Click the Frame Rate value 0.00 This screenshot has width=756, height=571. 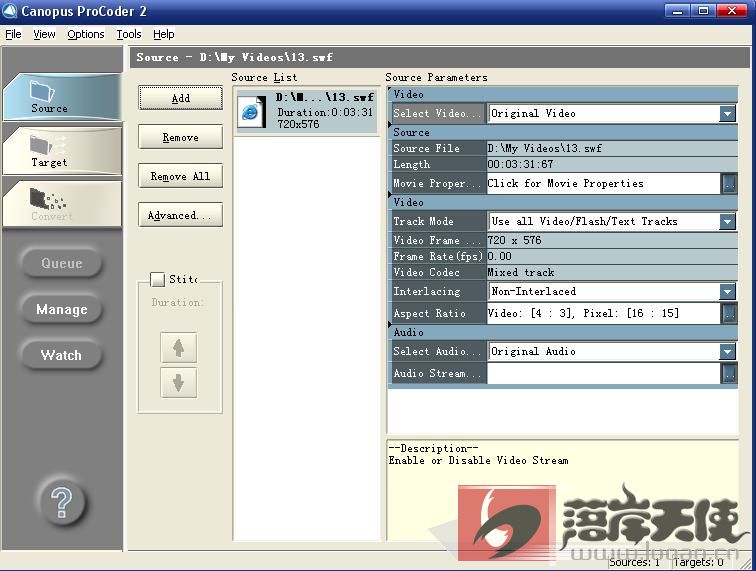[500, 256]
